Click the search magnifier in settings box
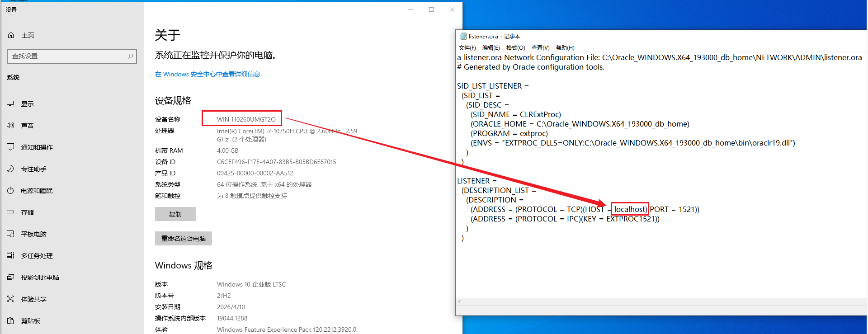This screenshot has width=868, height=334. tap(130, 56)
